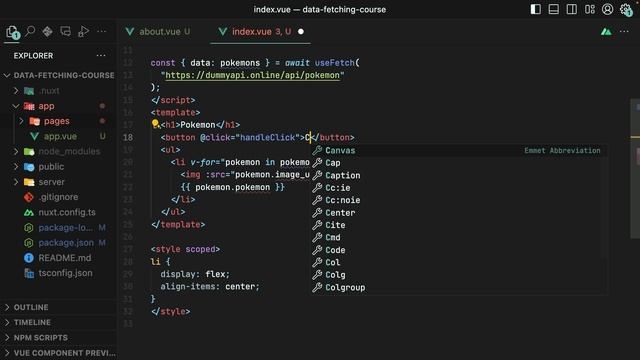Toggle bottom panel layout icon
The image size is (640, 360).
coord(553,9)
